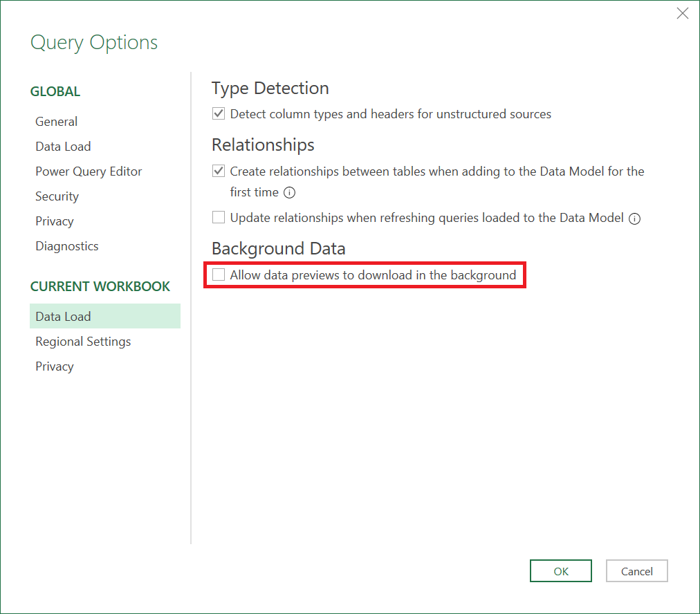The height and width of the screenshot is (614, 700).
Task: Select Privacy under GLOBAL
Action: (54, 221)
